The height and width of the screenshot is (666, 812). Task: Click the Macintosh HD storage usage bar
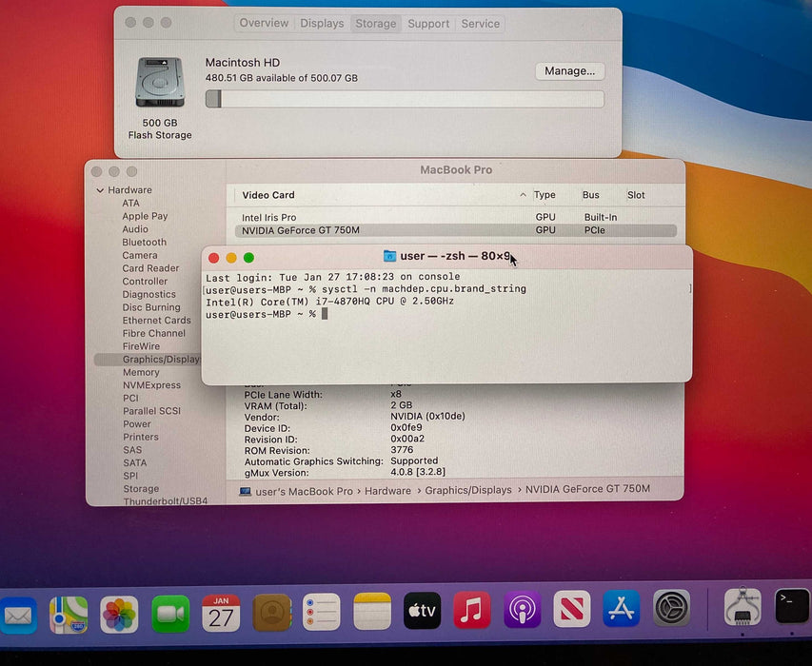405,99
